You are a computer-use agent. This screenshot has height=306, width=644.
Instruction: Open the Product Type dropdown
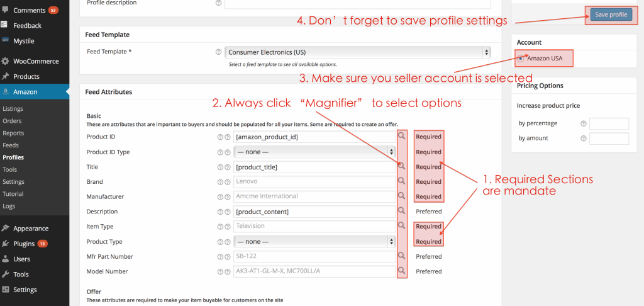(314, 242)
